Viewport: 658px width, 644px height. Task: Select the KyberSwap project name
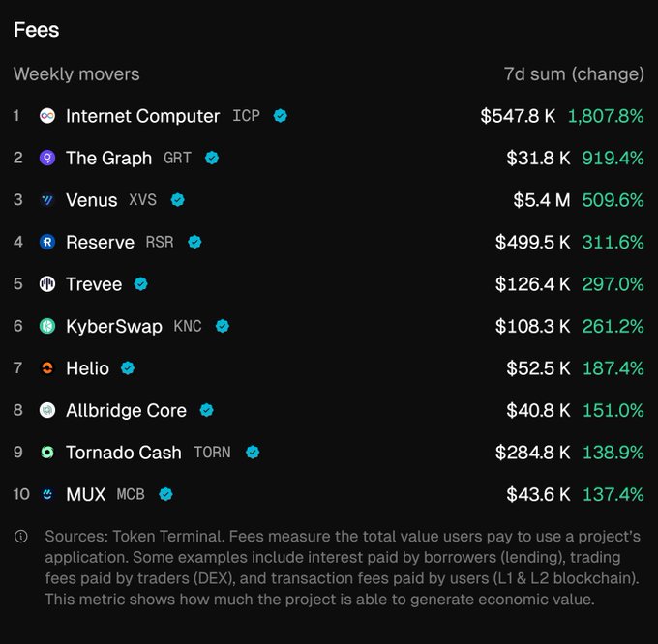[113, 326]
